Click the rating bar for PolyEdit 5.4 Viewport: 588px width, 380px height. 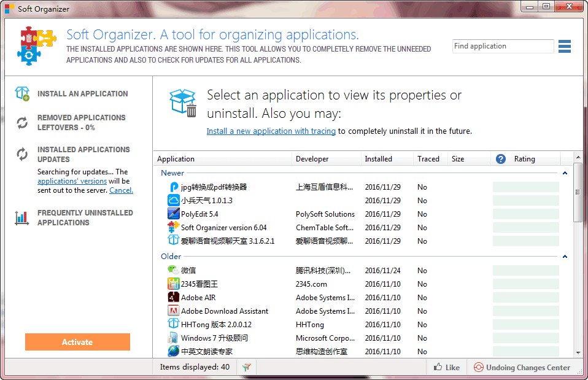[526, 214]
